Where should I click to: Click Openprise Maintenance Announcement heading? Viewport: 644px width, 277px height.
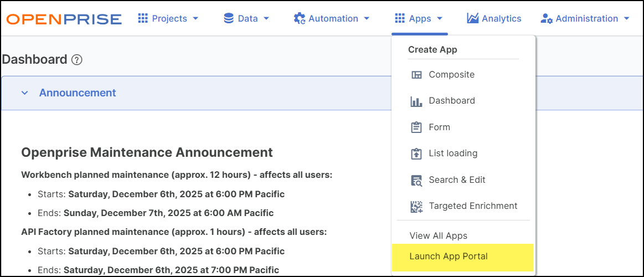147,152
